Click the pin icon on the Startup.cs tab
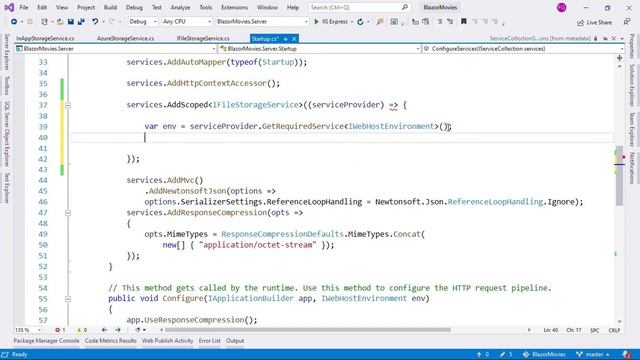Viewport: 640px width, 360px height. point(286,39)
